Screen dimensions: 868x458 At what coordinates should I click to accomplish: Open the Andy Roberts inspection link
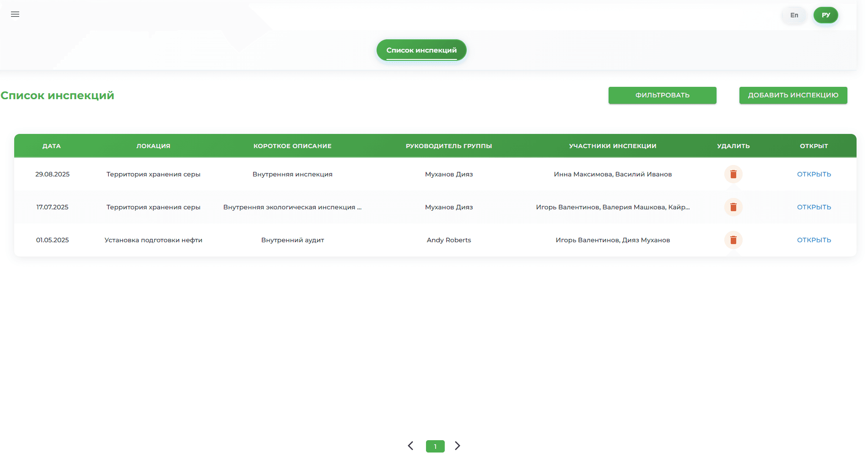814,240
